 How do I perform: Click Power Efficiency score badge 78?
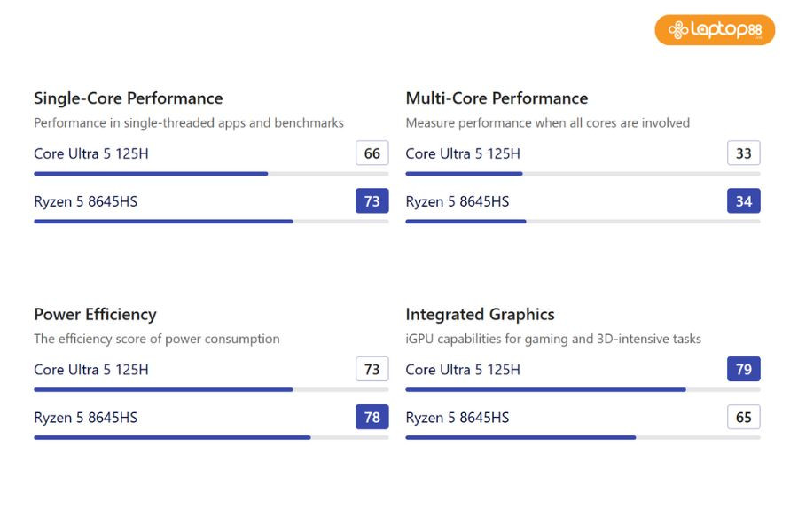372,418
